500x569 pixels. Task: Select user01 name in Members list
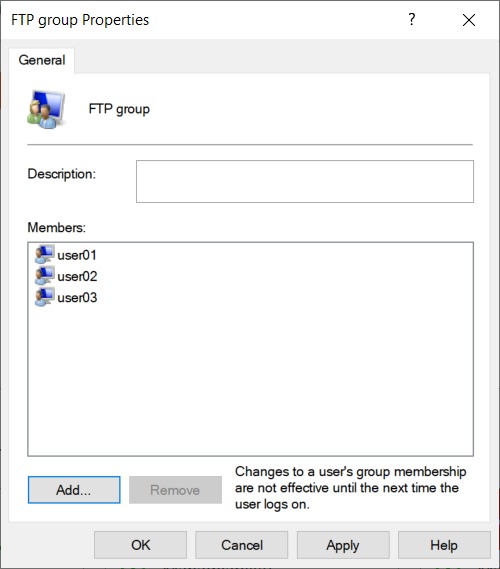[77, 255]
